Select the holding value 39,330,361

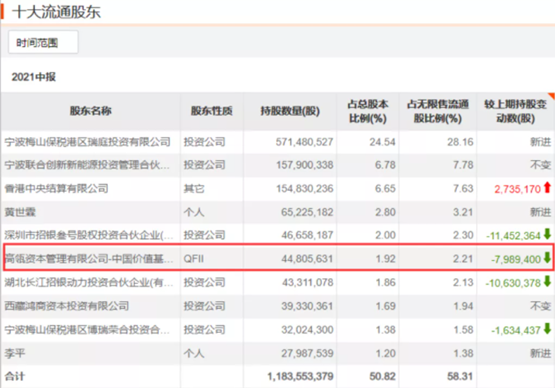click(307, 306)
